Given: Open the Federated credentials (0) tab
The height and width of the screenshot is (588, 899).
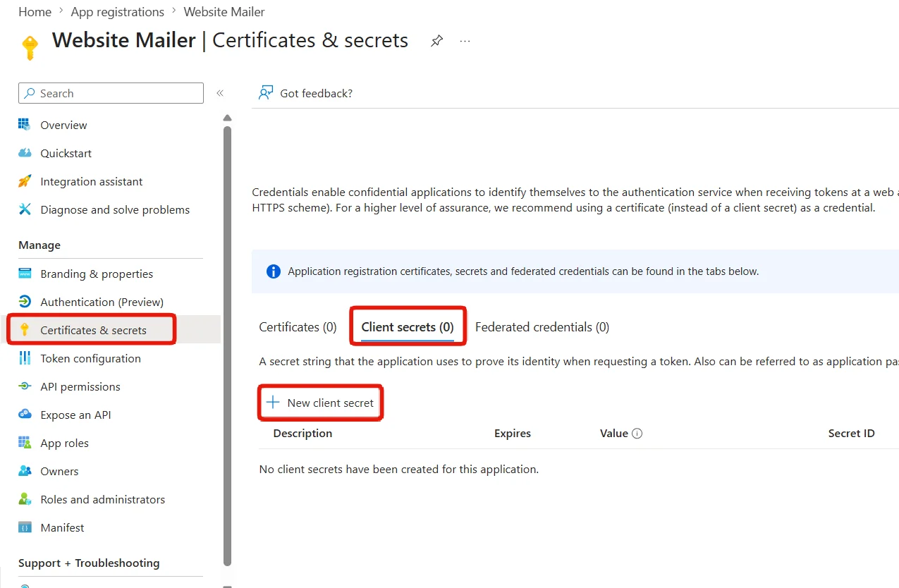Looking at the screenshot, I should (x=542, y=327).
